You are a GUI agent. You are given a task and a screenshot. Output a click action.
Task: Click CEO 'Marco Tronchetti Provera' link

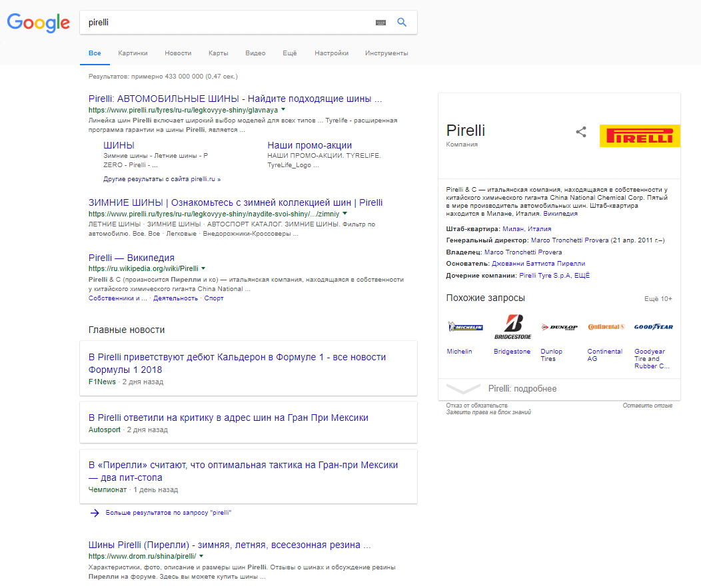coord(570,240)
